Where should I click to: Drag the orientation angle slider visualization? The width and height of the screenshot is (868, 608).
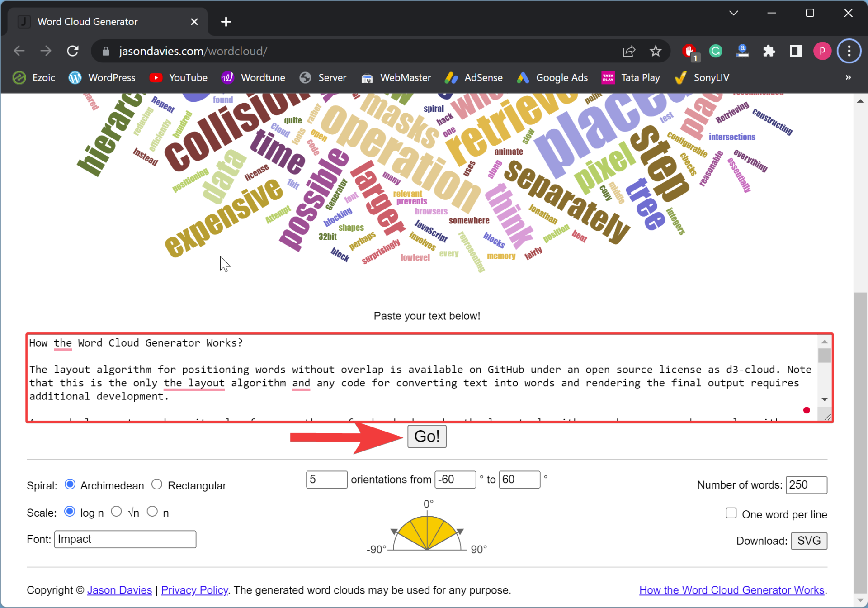(x=427, y=532)
